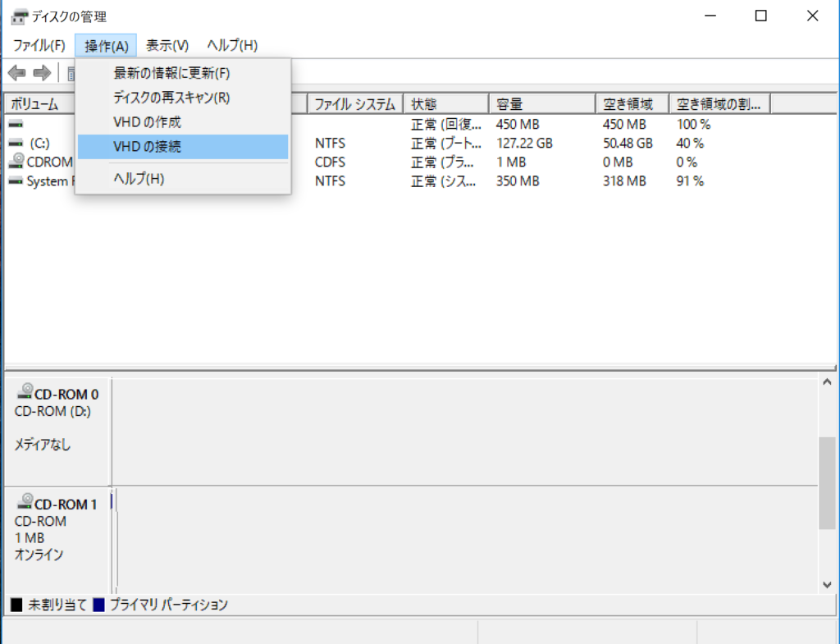Screen dimensions: 840x644
Task: Open the 表示(V) menu
Action: coord(167,46)
